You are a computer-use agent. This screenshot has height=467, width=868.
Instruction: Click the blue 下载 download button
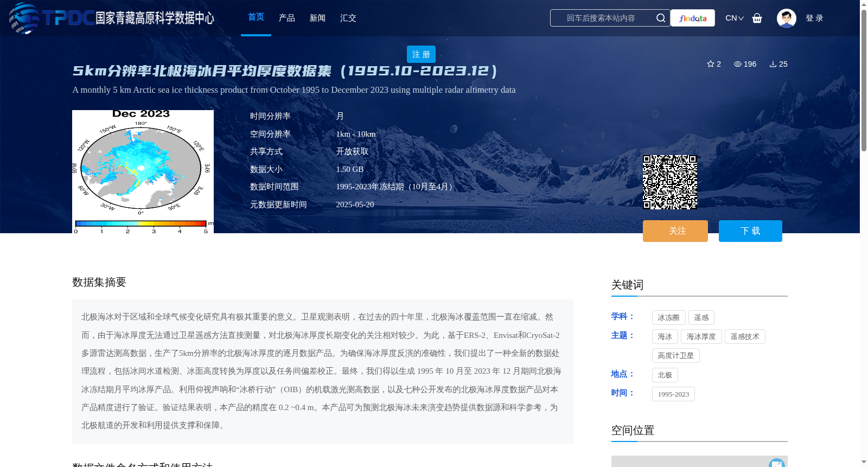pos(750,231)
